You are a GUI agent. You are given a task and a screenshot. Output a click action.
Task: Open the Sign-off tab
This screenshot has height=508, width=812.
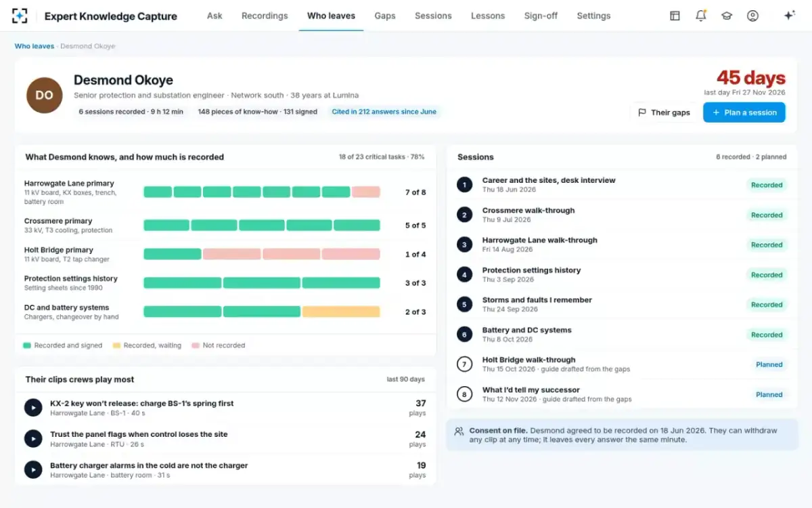[541, 16]
